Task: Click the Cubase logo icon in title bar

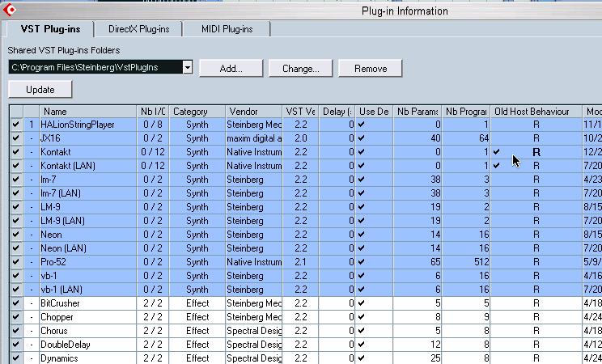Action: 9,10
